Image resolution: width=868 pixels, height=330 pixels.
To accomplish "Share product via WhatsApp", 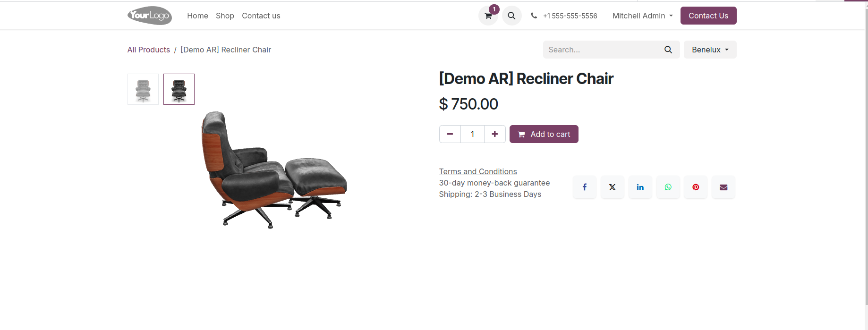I will pos(668,187).
